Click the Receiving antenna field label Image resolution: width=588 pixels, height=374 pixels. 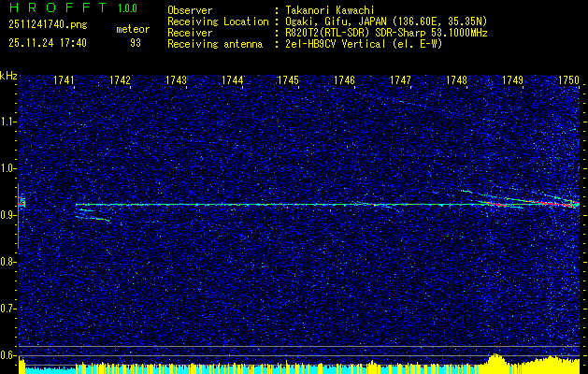coord(215,44)
